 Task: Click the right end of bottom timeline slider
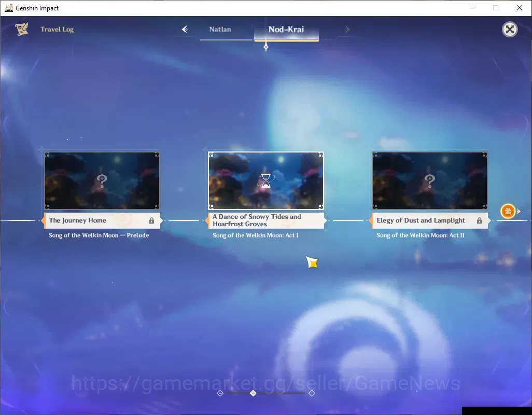point(312,393)
